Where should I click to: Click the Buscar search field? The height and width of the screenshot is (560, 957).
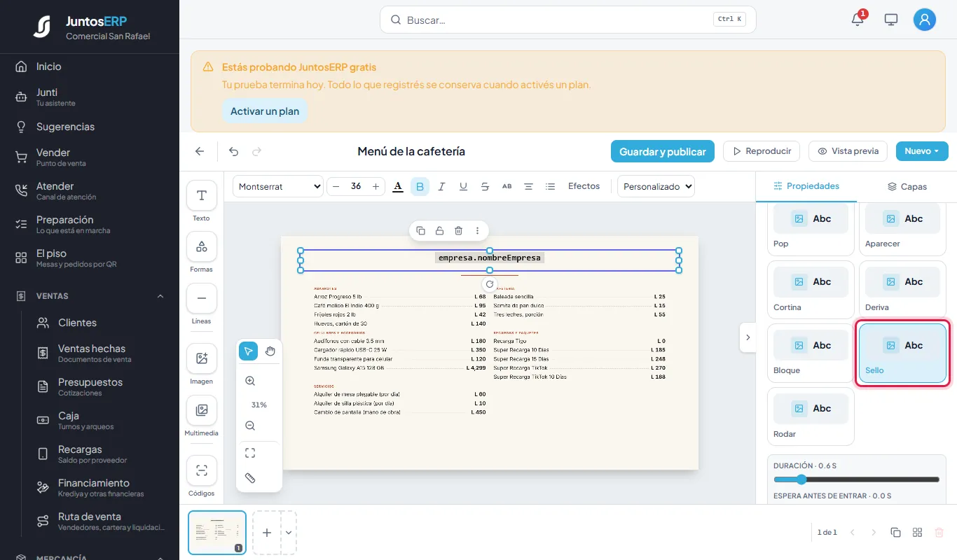[568, 20]
